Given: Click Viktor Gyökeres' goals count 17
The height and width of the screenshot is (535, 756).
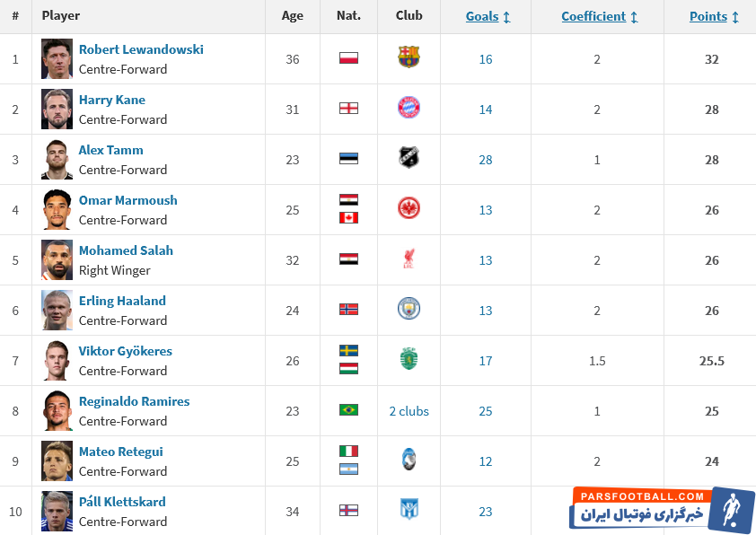Looking at the screenshot, I should tap(486, 361).
